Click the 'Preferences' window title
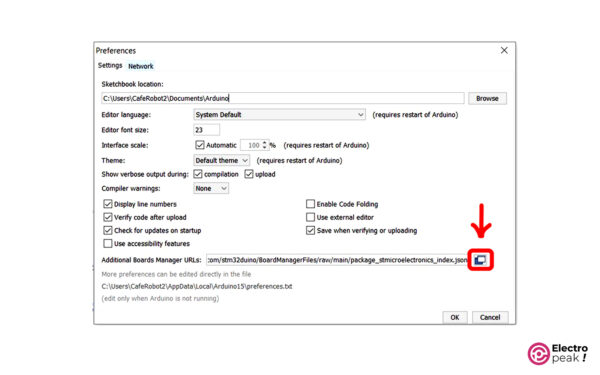The width and height of the screenshot is (600, 375). 116,51
